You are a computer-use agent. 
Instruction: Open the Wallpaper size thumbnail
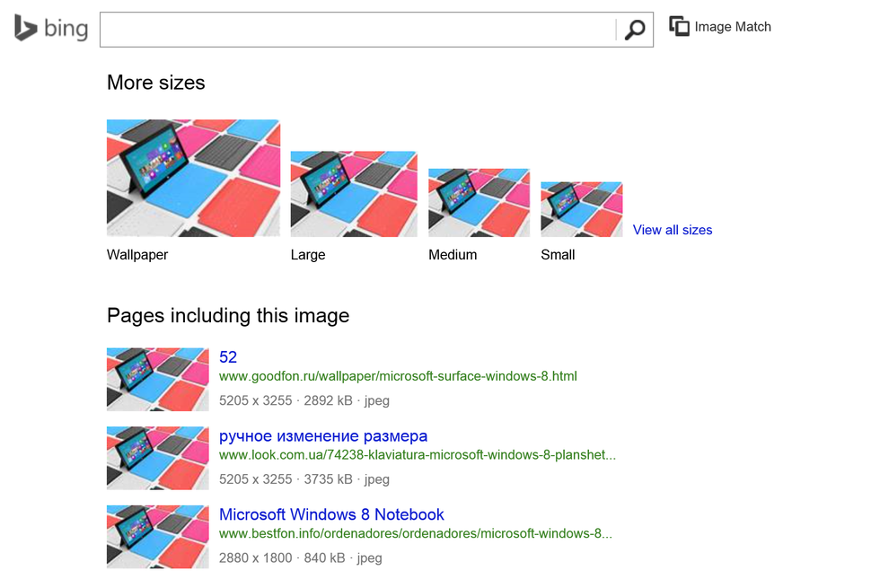pyautogui.click(x=193, y=178)
